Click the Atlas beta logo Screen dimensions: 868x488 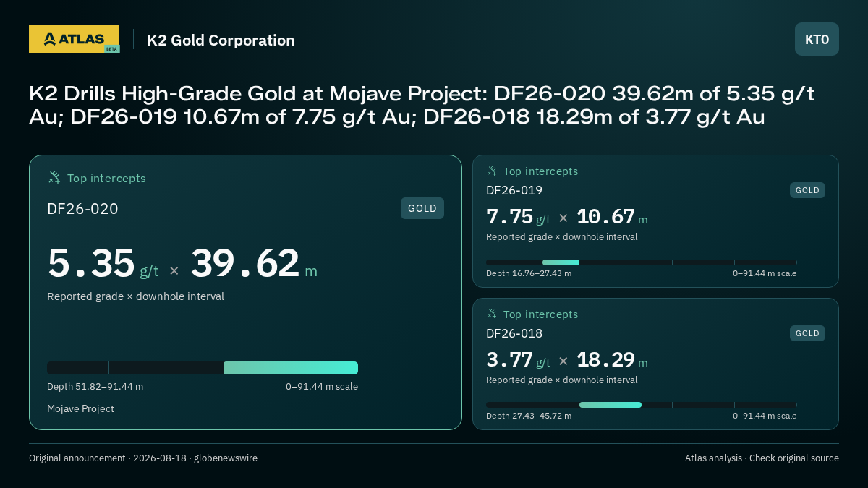[x=74, y=39]
